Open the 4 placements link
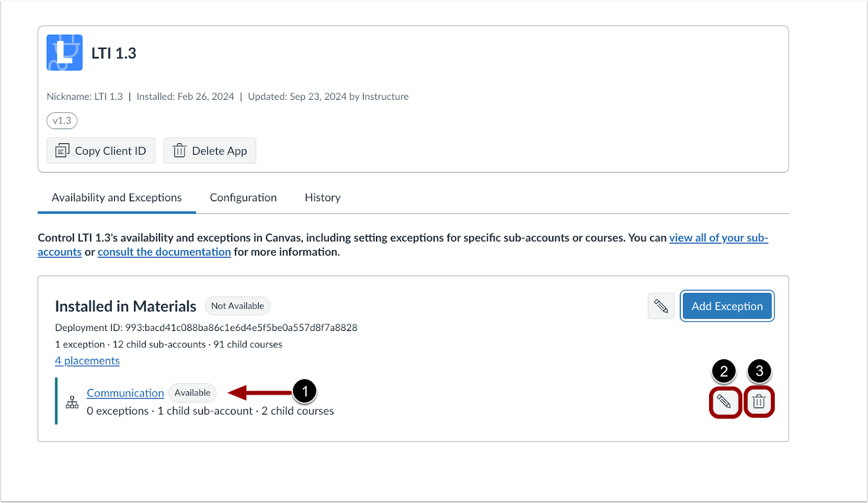 pos(87,361)
